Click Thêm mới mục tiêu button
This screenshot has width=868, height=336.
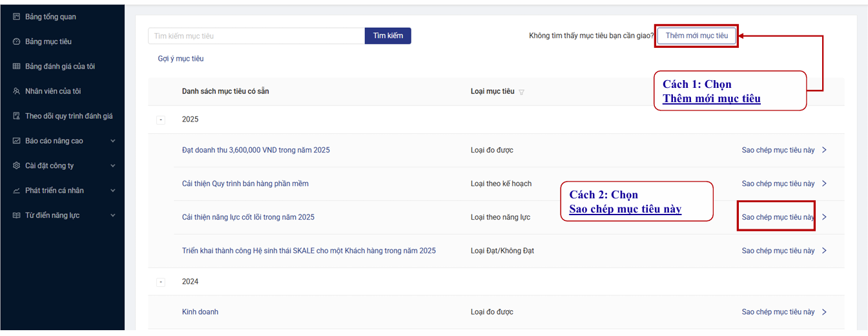click(696, 36)
